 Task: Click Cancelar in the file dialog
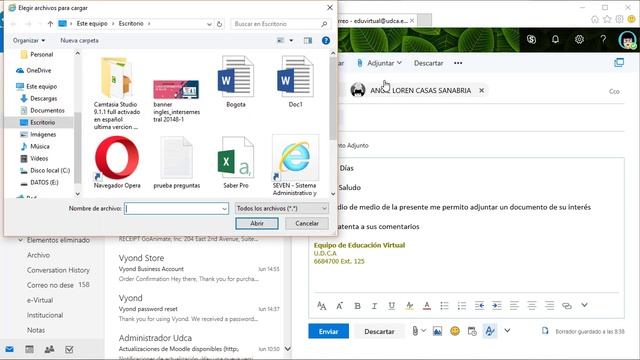click(x=307, y=223)
